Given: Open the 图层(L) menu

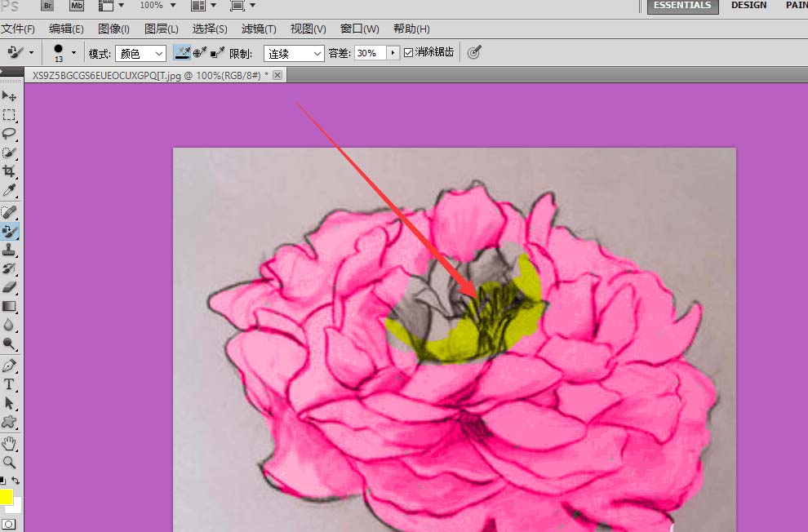Looking at the screenshot, I should pyautogui.click(x=162, y=29).
